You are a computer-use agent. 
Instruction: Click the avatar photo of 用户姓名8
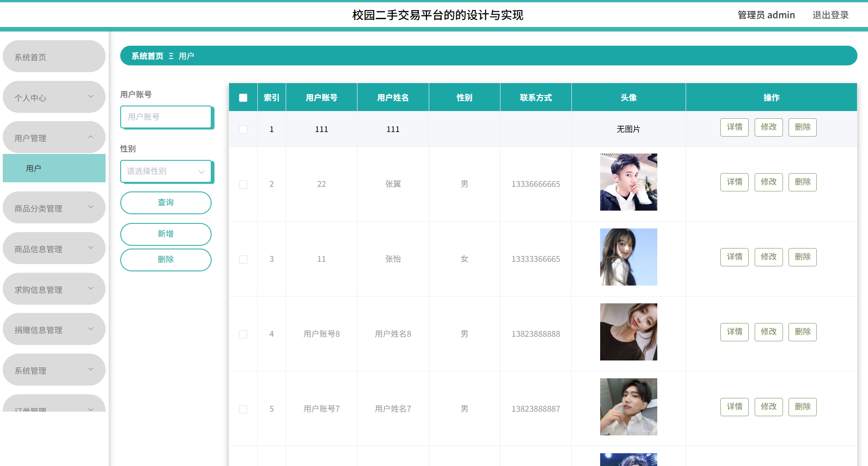[628, 332]
